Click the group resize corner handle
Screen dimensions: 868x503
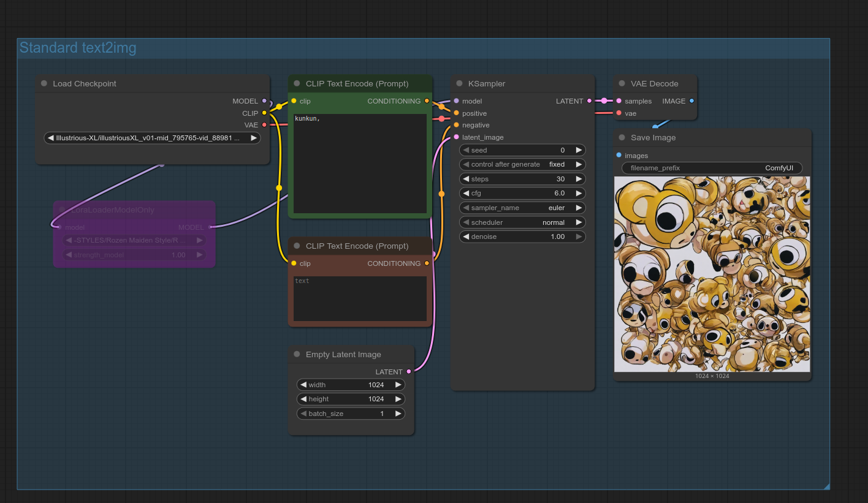[x=826, y=486]
